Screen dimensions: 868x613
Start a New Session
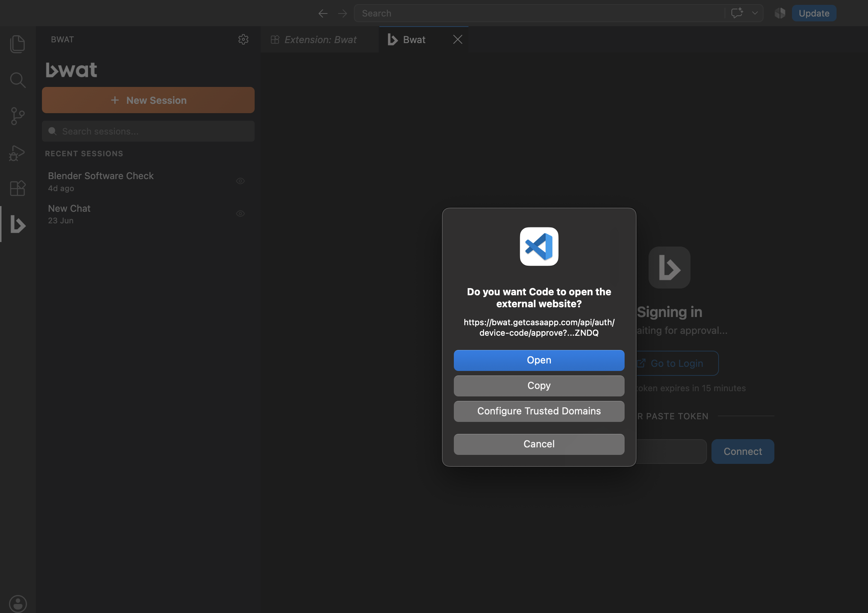(148, 100)
